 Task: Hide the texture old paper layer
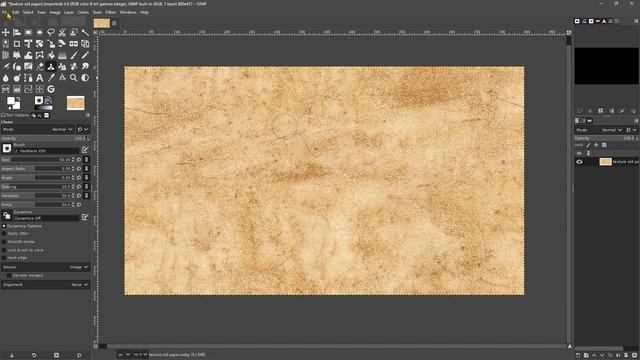click(579, 162)
